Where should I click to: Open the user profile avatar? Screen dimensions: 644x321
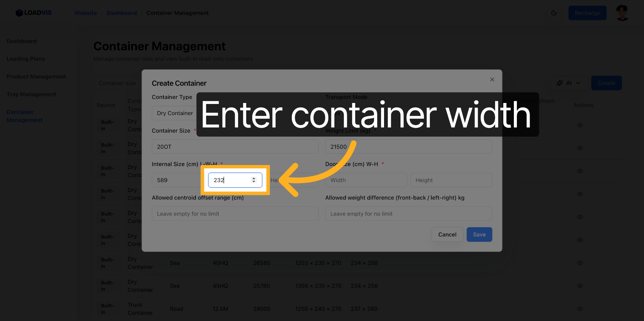coord(622,13)
